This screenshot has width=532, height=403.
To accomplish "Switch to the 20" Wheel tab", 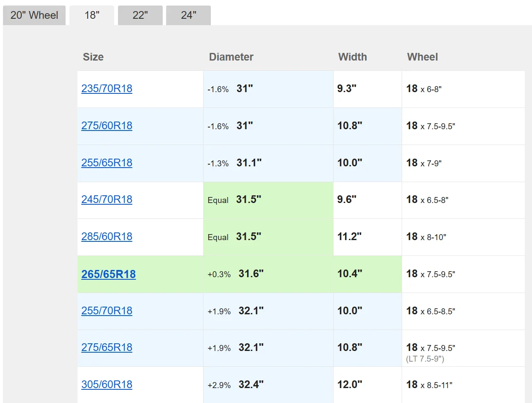I will coord(34,15).
